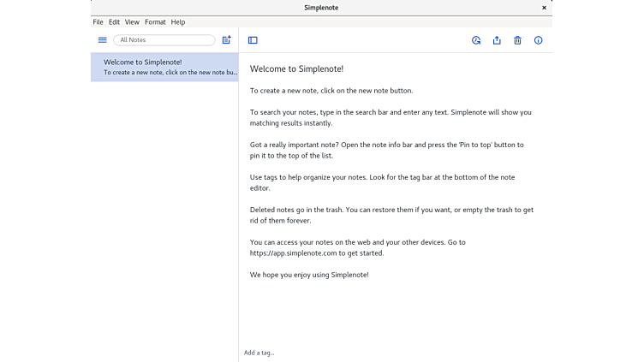Click the line 'We hope you enjoy using Simplenote!'

[309, 275]
